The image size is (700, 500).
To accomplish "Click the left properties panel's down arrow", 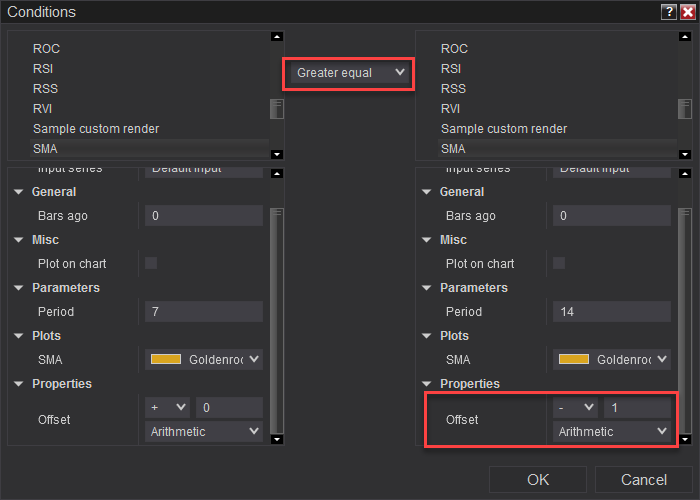I will click(277, 440).
